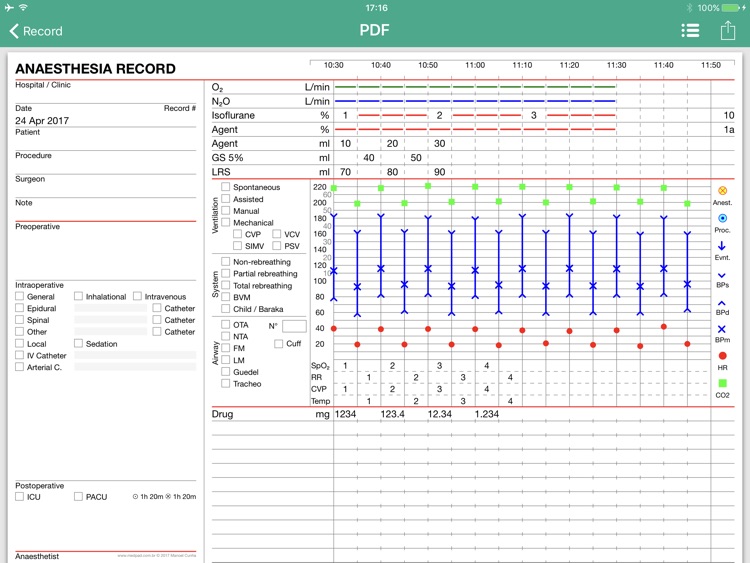Click the Drug value 123.4
The width and height of the screenshot is (750, 563).
point(392,414)
